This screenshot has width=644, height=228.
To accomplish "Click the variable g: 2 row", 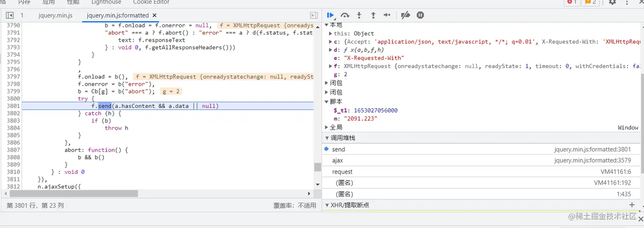I will click(x=340, y=74).
